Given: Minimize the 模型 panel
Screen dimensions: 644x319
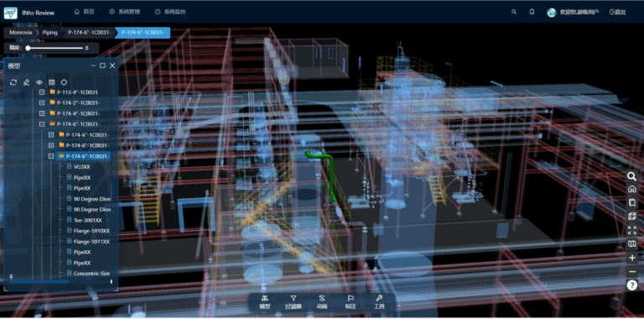Looking at the screenshot, I should tap(94, 65).
